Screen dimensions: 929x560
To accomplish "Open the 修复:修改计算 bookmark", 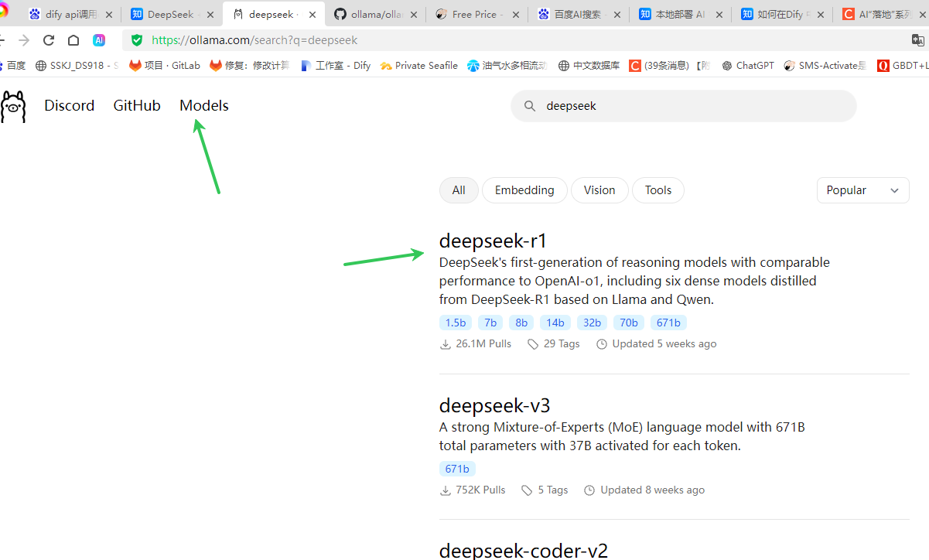I will coord(249,66).
